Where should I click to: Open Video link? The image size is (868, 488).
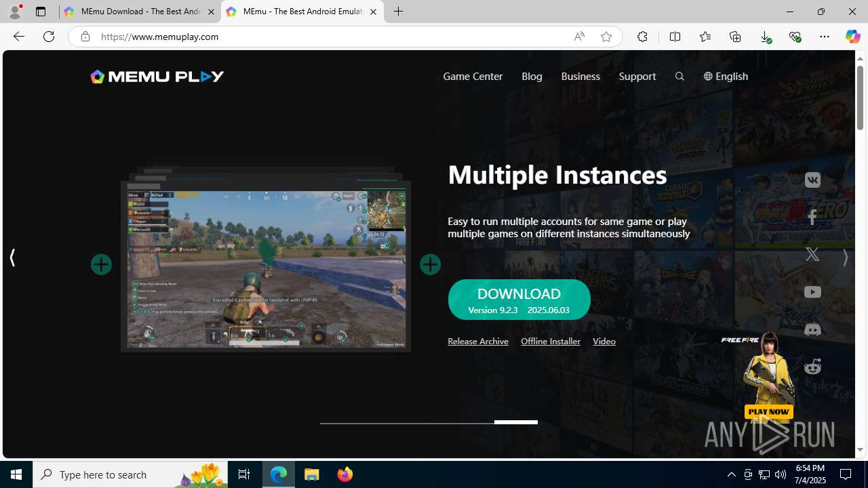point(604,342)
